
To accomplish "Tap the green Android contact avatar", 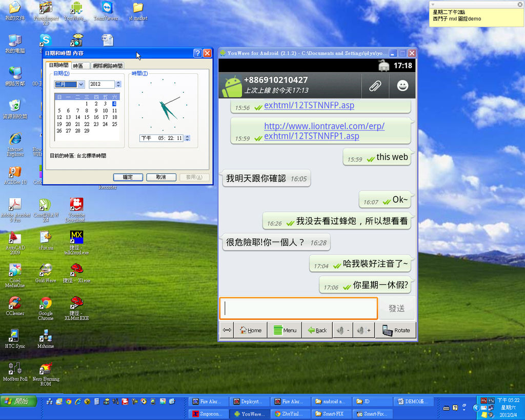I will (x=232, y=87).
